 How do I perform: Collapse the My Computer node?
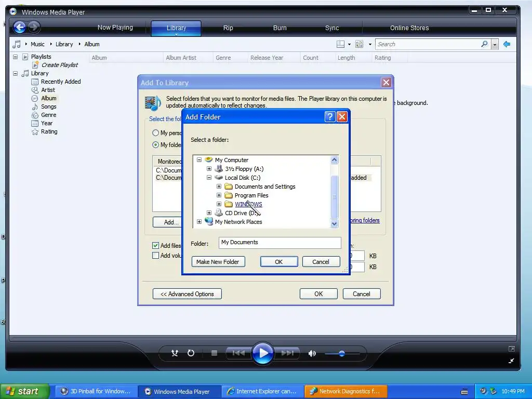(199, 160)
